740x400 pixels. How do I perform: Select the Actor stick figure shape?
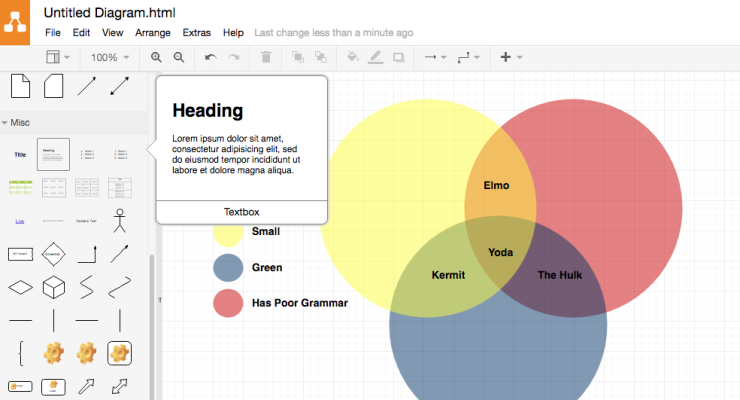120,220
